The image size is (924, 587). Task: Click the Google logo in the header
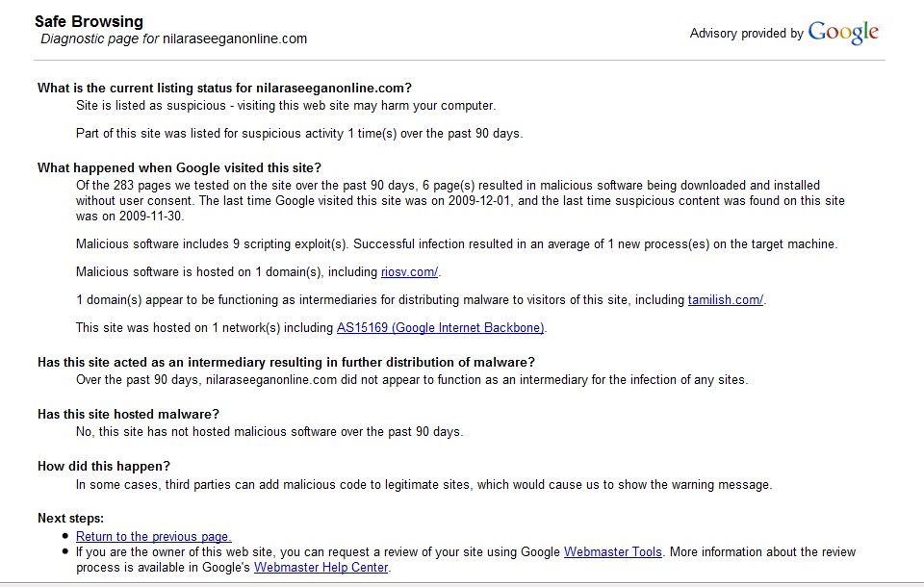pyautogui.click(x=843, y=32)
